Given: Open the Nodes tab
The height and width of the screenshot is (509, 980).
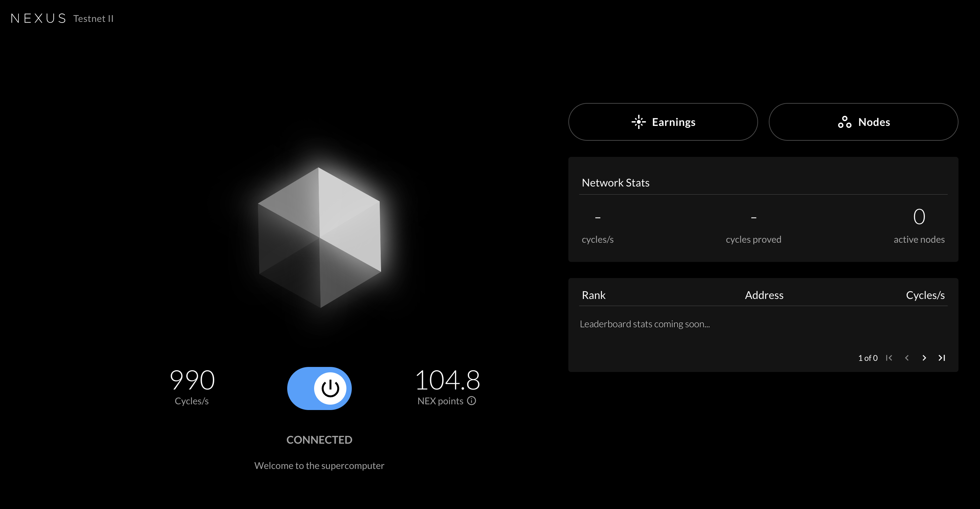Looking at the screenshot, I should (863, 122).
